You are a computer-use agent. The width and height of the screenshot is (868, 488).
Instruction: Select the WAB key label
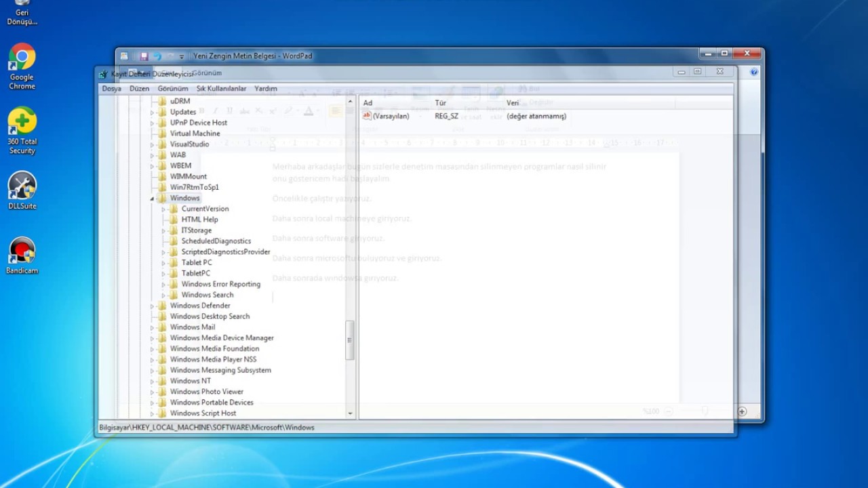point(178,155)
